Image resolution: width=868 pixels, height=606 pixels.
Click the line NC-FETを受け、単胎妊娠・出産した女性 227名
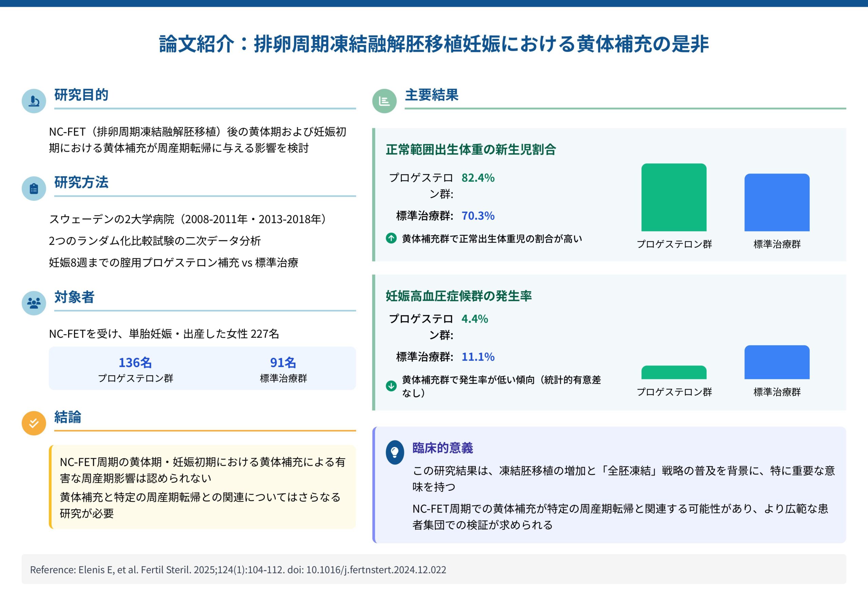[x=164, y=334]
